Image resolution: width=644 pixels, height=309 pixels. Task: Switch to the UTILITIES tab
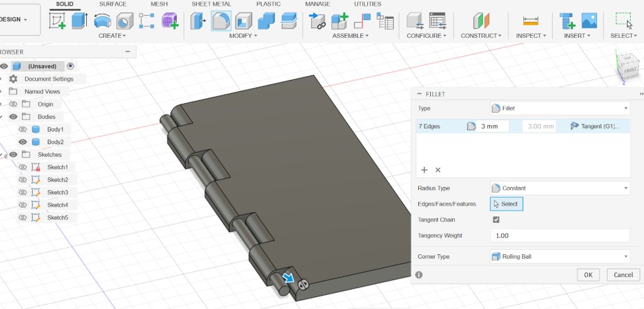pyautogui.click(x=367, y=4)
